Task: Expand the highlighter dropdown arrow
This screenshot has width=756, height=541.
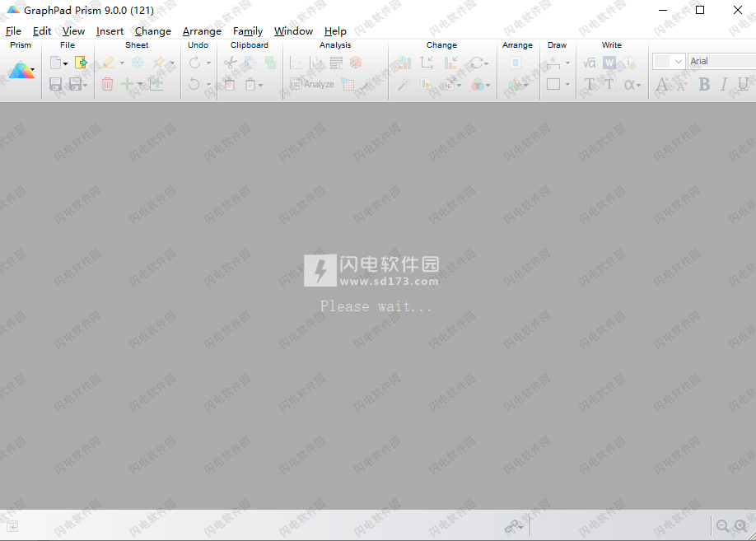Action: point(122,63)
